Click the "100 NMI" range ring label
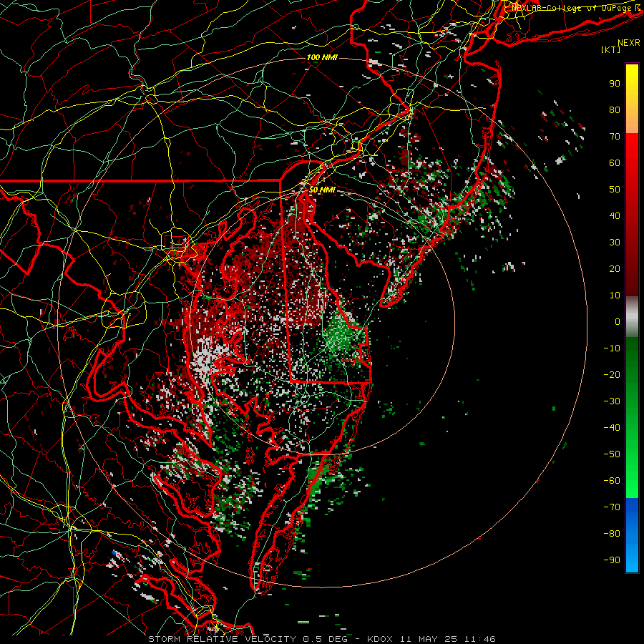The image size is (644, 644). coord(322,57)
